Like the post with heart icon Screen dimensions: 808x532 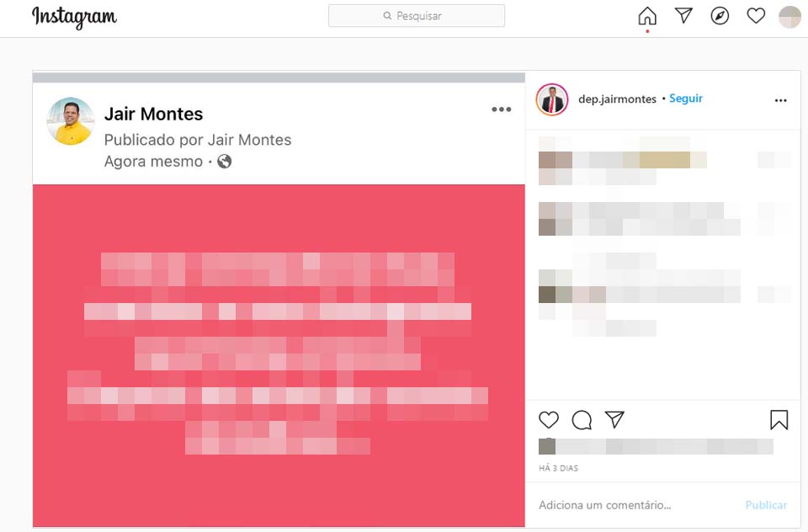pos(549,420)
